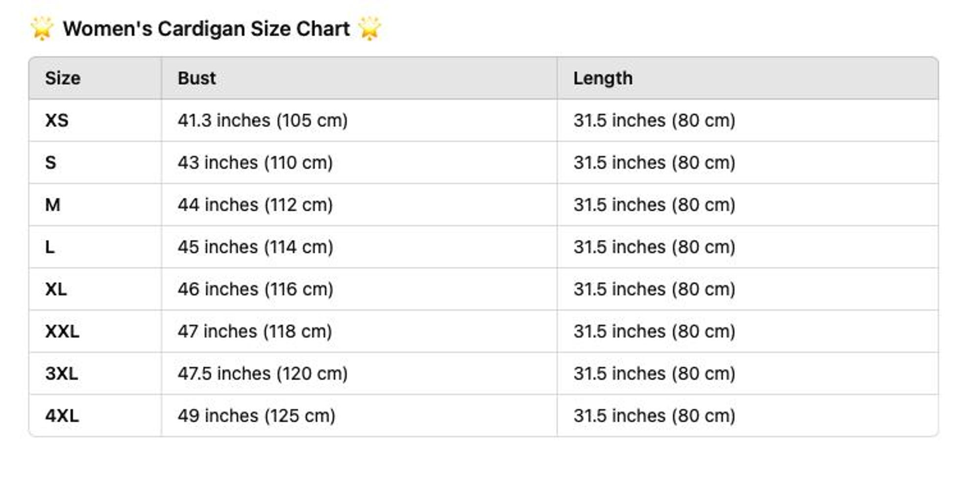
Task: Select the 41.3 inches (105 cm) bust cell
Action: tap(263, 120)
